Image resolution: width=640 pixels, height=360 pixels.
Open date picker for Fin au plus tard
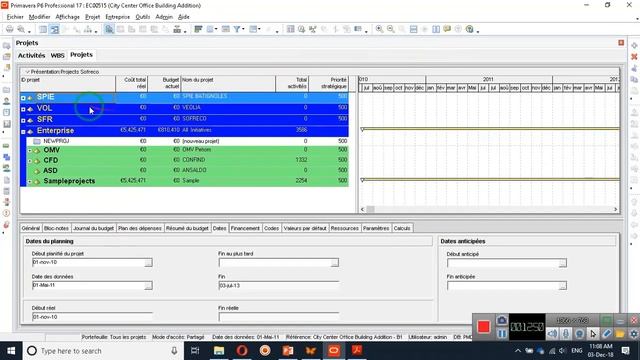334,262
